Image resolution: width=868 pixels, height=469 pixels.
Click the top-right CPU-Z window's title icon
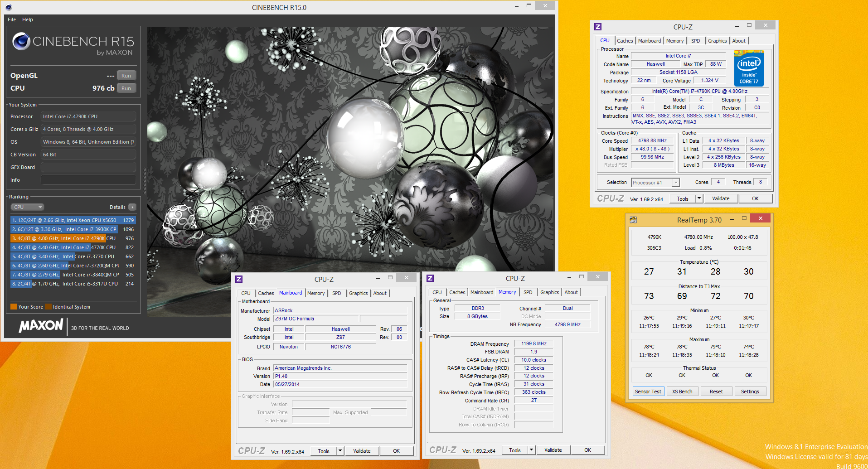click(598, 27)
